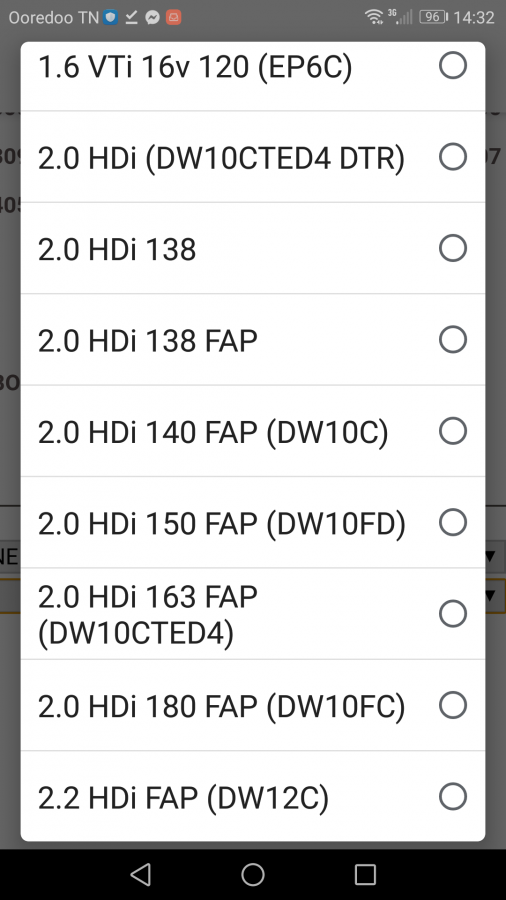The height and width of the screenshot is (900, 506).
Task: Open the highlighted lower dropdown arrow behind dialog
Action: coord(490,595)
